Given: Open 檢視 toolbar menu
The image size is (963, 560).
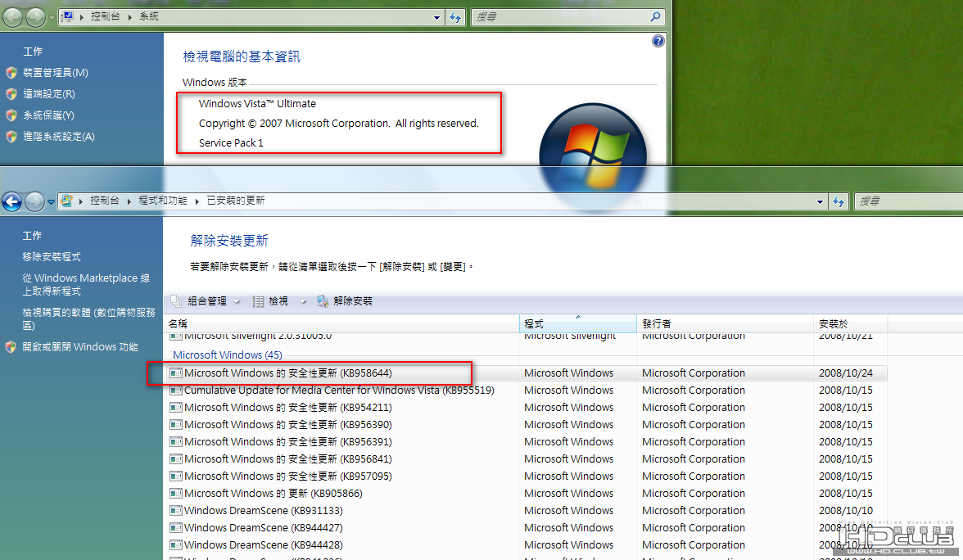Looking at the screenshot, I should (x=278, y=301).
